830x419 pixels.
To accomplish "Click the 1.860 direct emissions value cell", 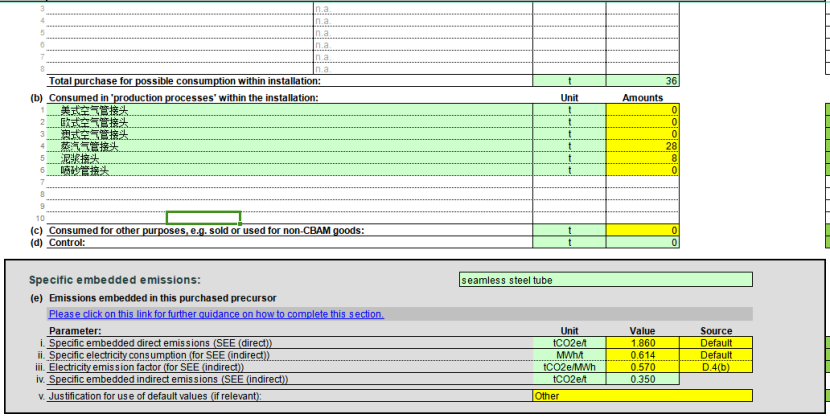I will coord(642,343).
